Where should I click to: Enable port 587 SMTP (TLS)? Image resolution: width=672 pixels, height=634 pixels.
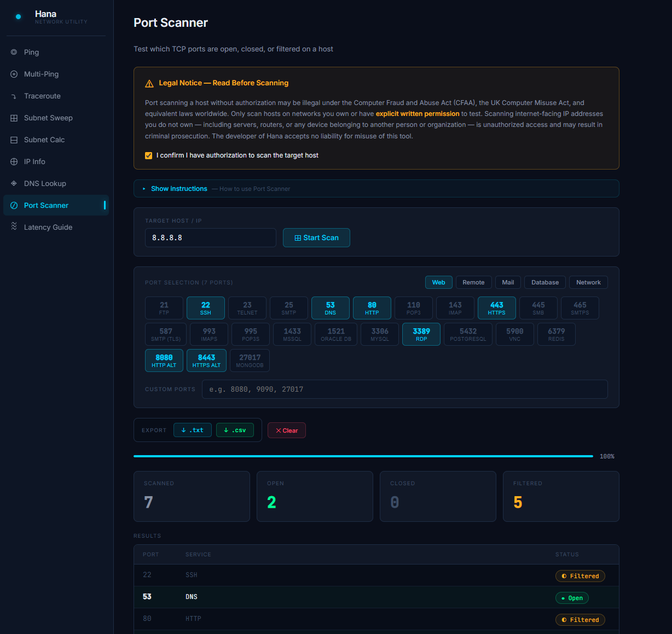pyautogui.click(x=166, y=334)
